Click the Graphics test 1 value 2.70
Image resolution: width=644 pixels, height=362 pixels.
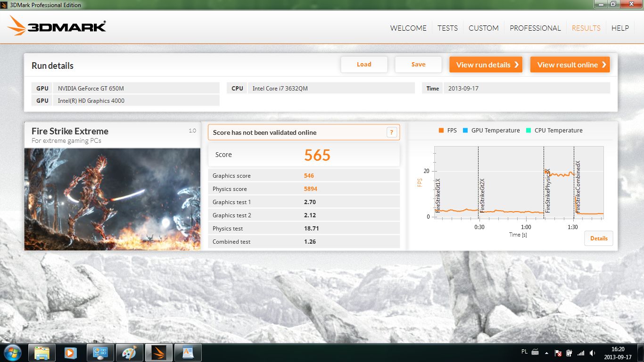click(x=310, y=202)
